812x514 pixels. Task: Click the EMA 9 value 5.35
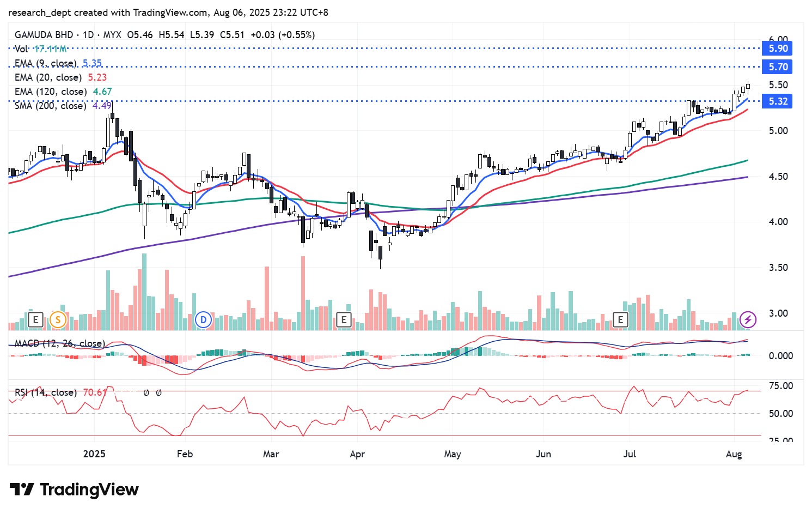[x=92, y=63]
